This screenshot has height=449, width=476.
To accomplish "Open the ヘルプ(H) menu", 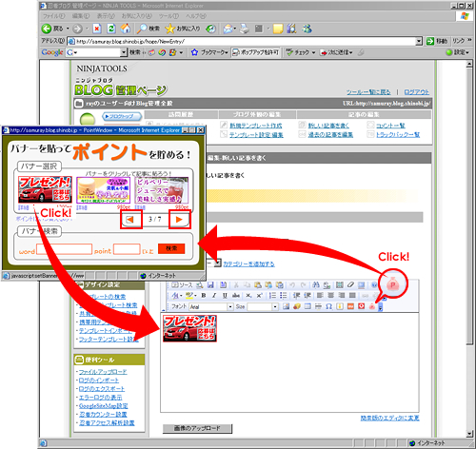I will point(196,16).
